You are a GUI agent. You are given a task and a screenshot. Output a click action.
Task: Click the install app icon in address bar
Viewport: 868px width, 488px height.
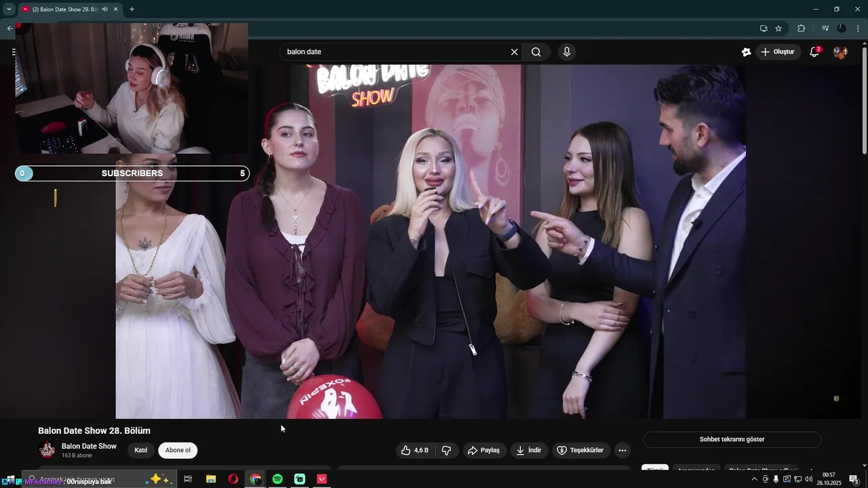click(x=764, y=28)
